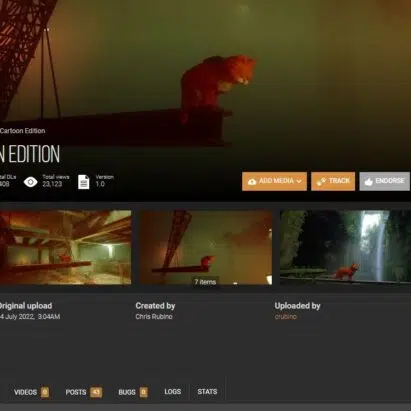Click the upload date July 2022, 3:04AM

(30, 316)
